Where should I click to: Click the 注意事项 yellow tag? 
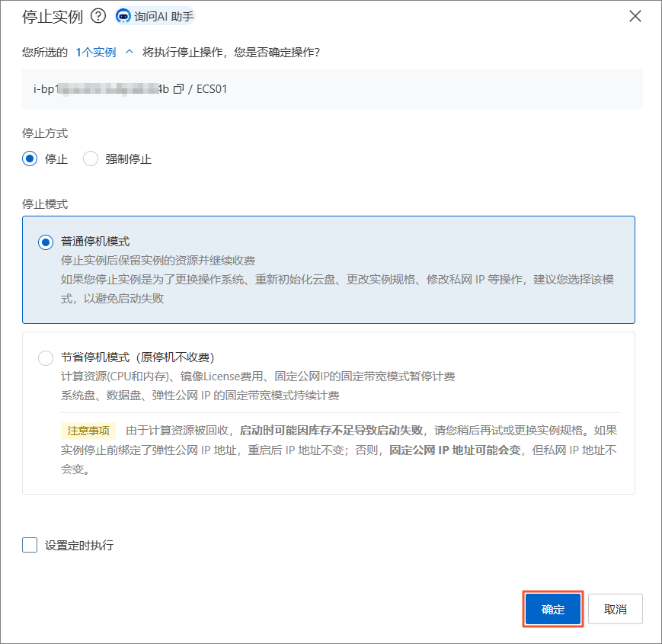(x=88, y=431)
